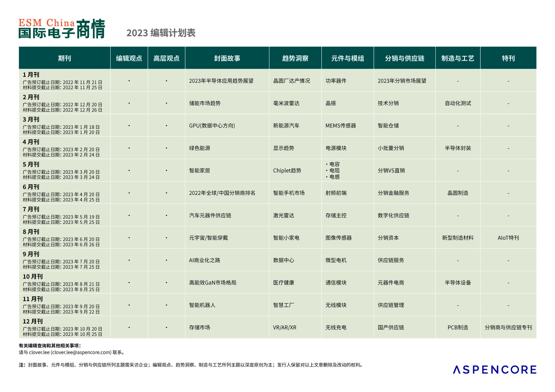Image resolution: width=555 pixels, height=392 pixels.
Task: Click the 趋势洞察 column header
Action: (x=295, y=58)
